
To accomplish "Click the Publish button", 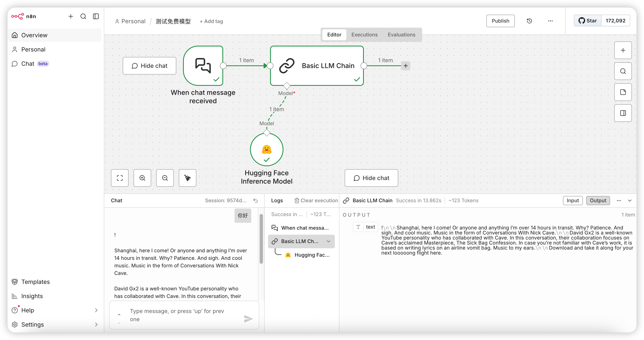I will pyautogui.click(x=500, y=21).
